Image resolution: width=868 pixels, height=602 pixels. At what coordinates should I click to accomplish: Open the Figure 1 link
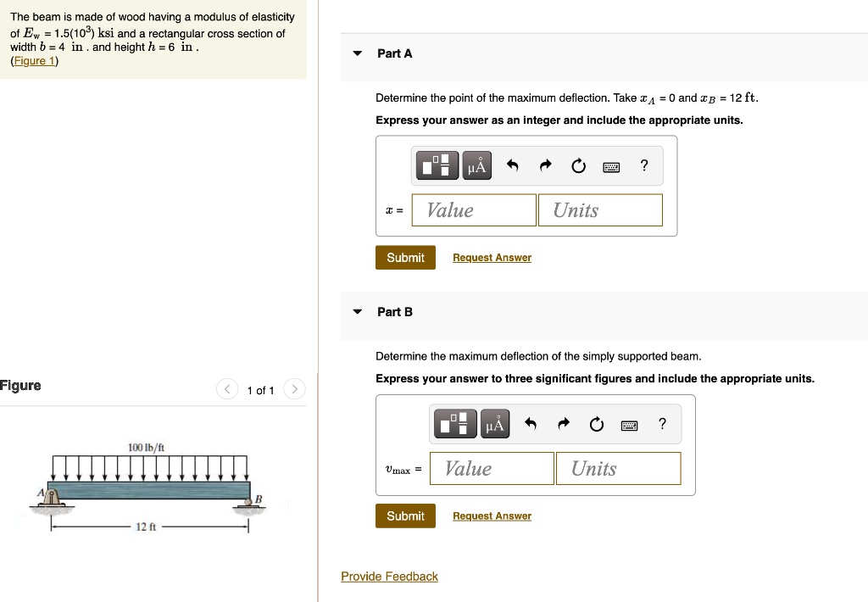tap(33, 60)
